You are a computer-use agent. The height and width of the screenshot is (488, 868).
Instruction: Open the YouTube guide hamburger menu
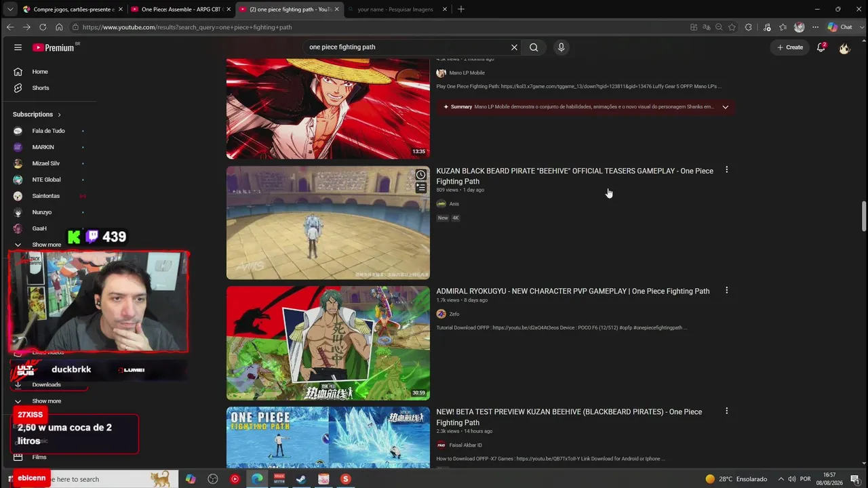[x=18, y=47]
